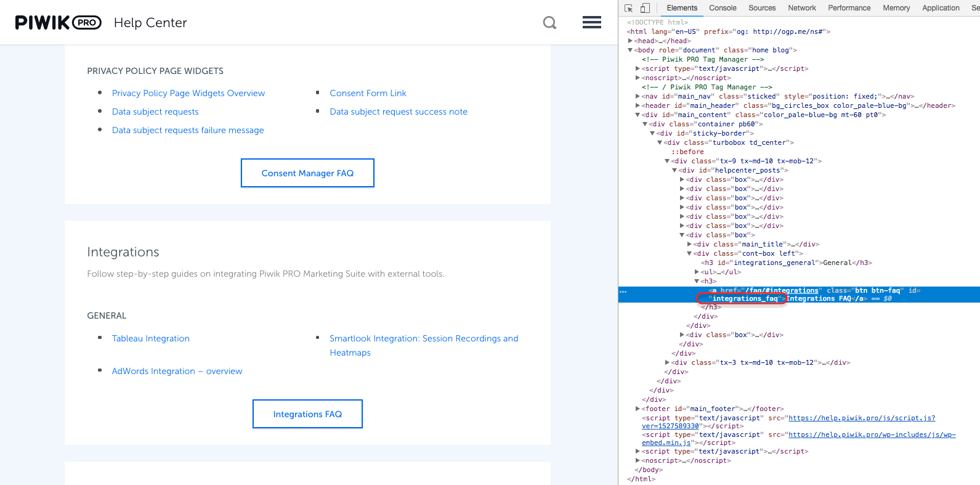Screen dimensions: 980x485
Task: Switch to Performance tab
Action: click(x=849, y=8)
